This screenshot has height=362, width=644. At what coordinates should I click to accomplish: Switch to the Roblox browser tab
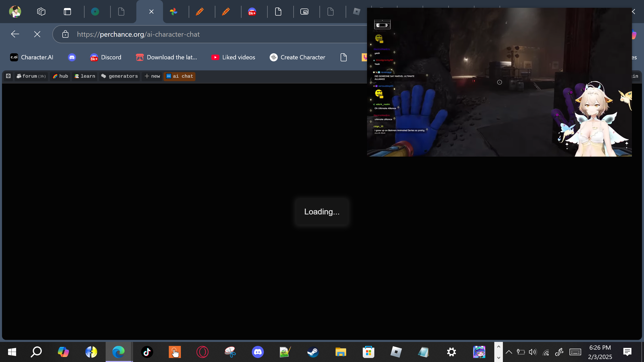[x=357, y=12]
